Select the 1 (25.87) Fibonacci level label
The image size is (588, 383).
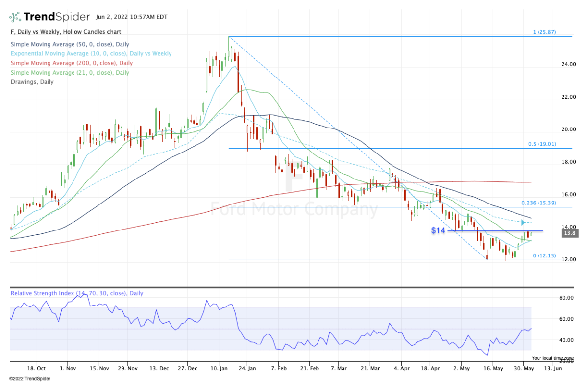pyautogui.click(x=545, y=32)
